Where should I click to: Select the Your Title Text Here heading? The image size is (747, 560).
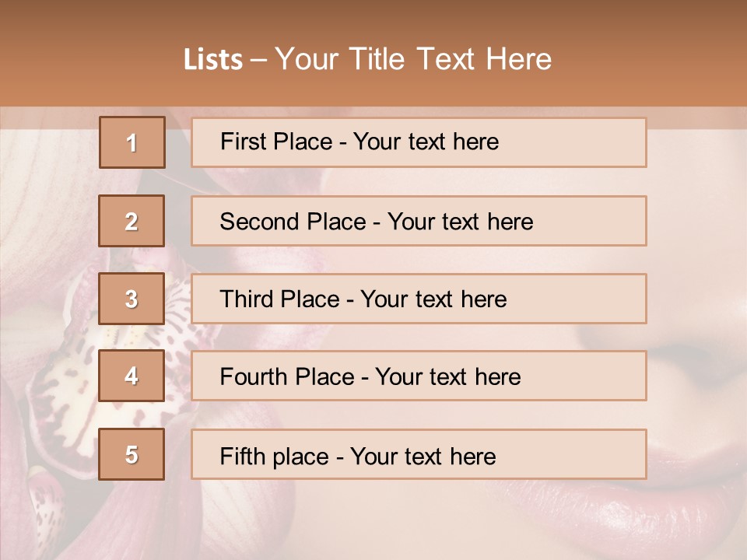413,59
